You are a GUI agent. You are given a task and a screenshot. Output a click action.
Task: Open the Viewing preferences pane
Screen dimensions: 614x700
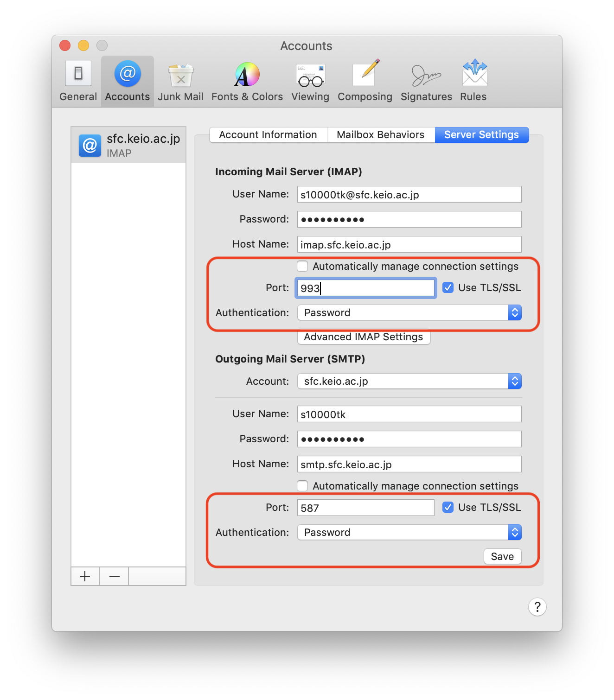[x=310, y=81]
